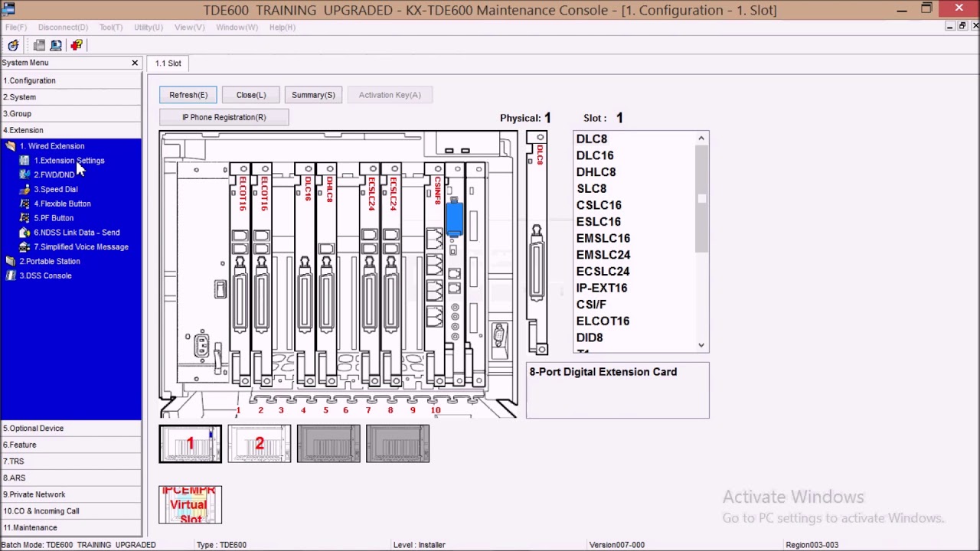Click the Summary(S) button
This screenshot has width=980, height=551.
[313, 95]
